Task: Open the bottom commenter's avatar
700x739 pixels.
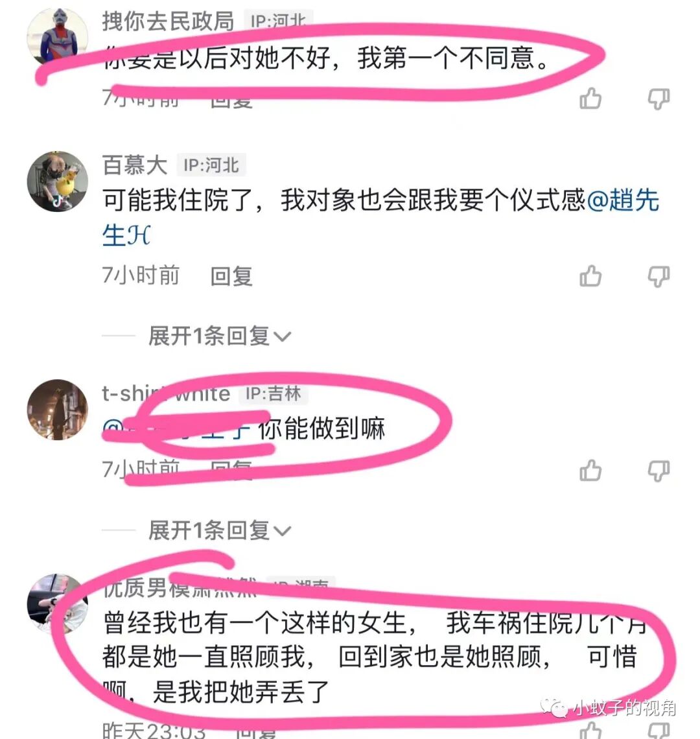Action: click(x=58, y=604)
